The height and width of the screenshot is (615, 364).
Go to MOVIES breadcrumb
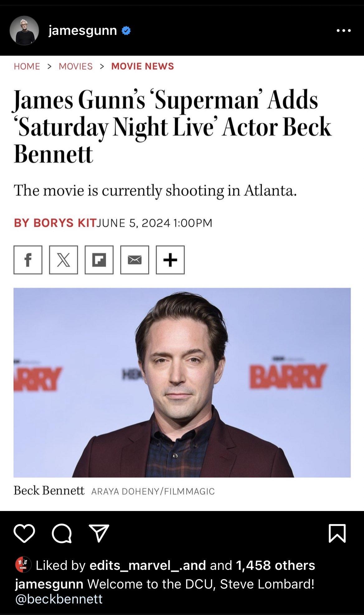(76, 66)
